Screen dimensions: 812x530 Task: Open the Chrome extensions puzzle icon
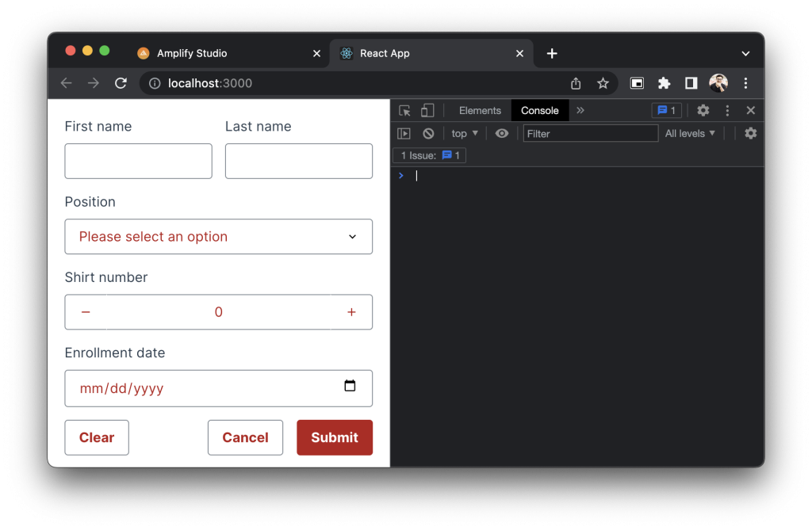[665, 82]
